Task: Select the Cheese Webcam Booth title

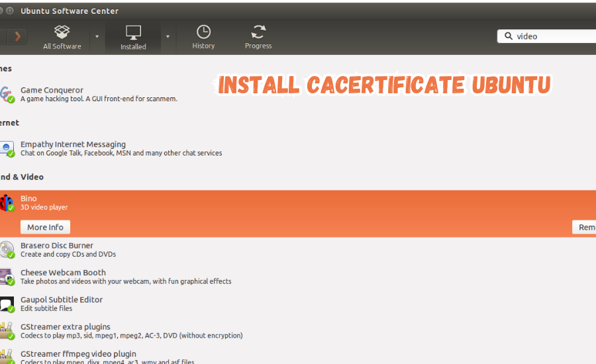Action: point(63,273)
